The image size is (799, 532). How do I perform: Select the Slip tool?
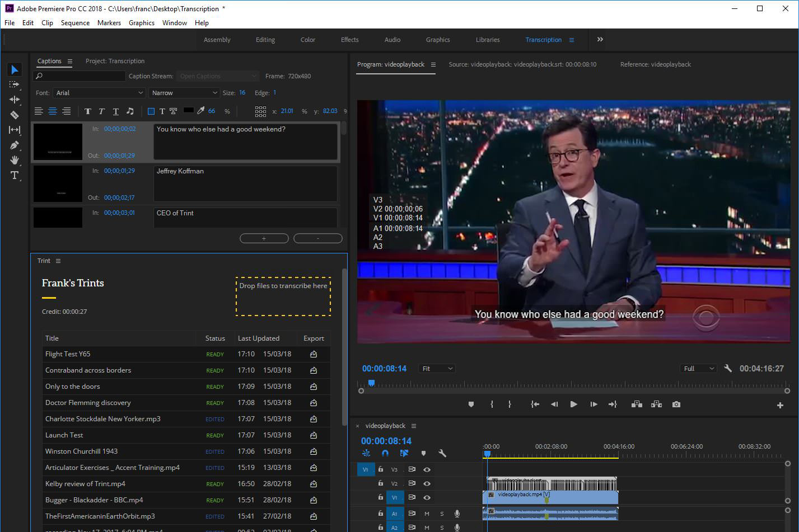(15, 130)
